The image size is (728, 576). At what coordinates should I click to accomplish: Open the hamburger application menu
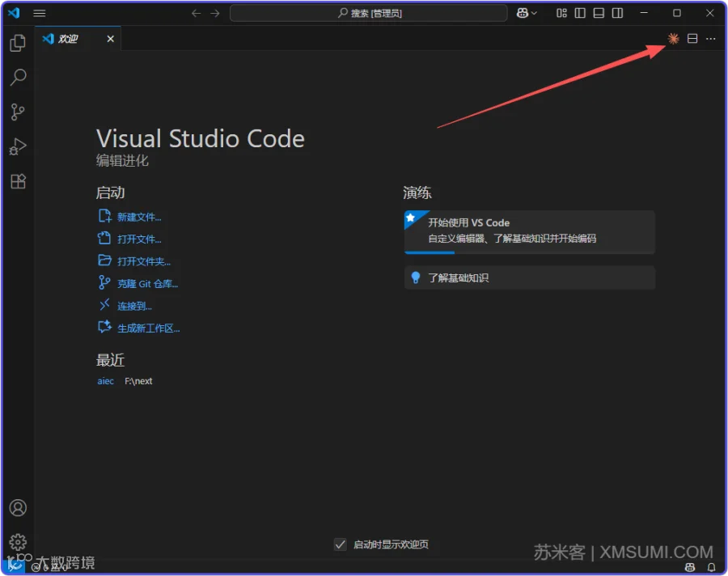pos(40,13)
